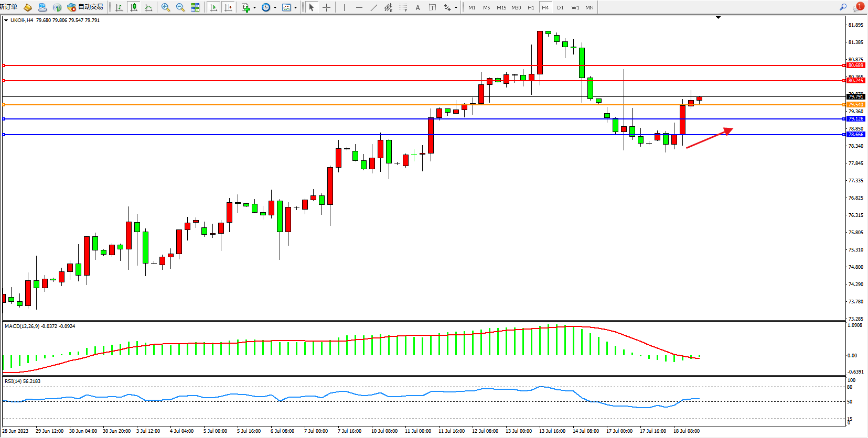
Task: Select the crosshair tool
Action: click(x=326, y=7)
